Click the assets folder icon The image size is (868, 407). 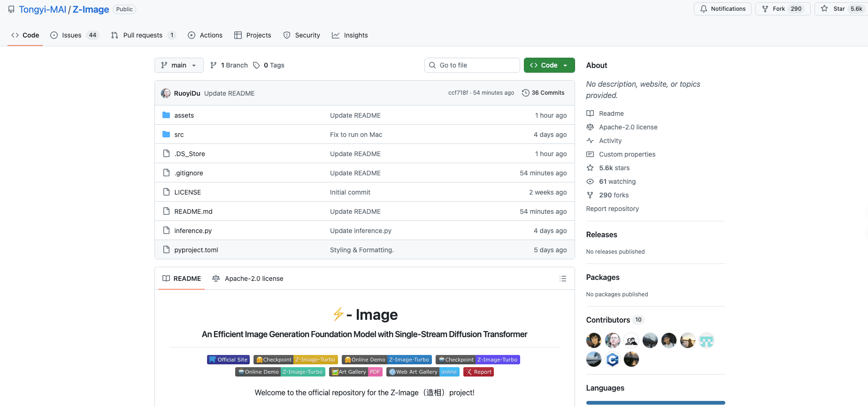166,115
